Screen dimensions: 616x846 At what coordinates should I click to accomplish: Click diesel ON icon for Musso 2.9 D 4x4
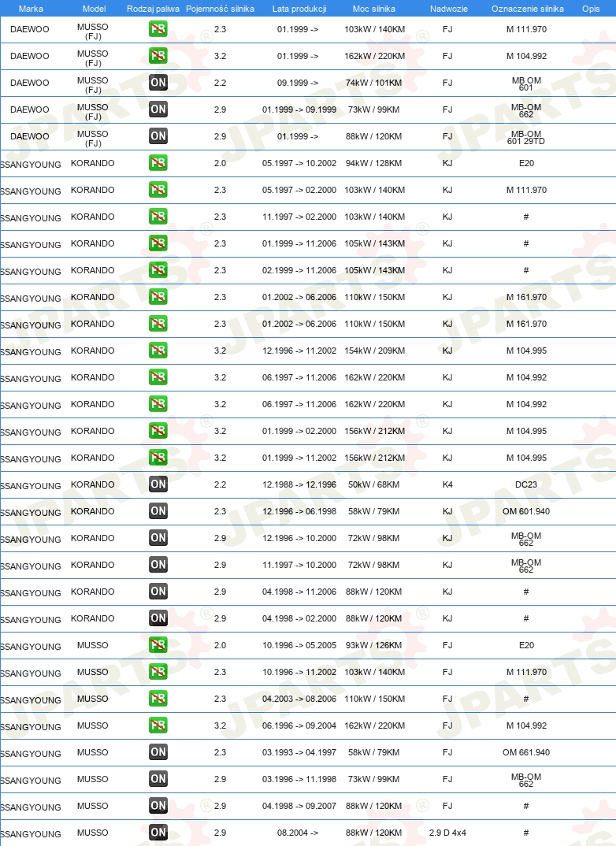pos(158,833)
